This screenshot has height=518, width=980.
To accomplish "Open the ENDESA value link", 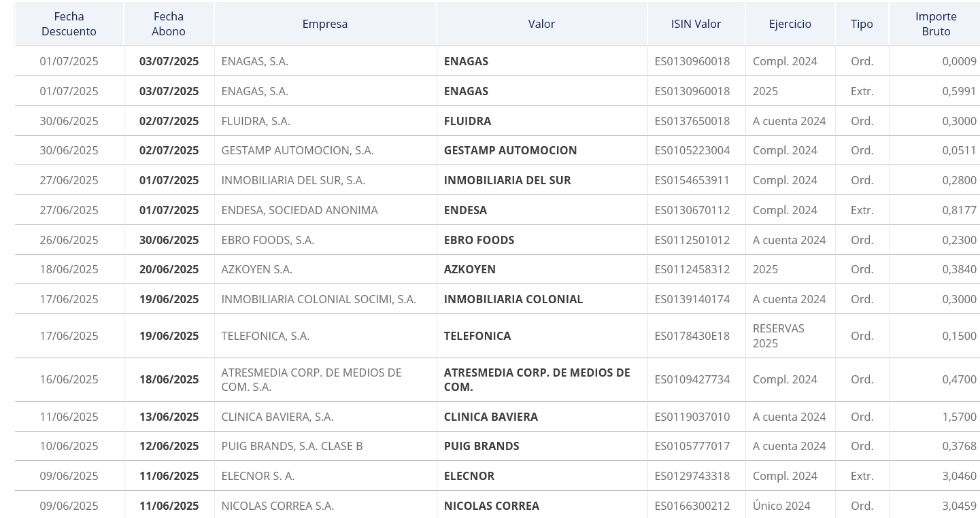I will click(465, 210).
